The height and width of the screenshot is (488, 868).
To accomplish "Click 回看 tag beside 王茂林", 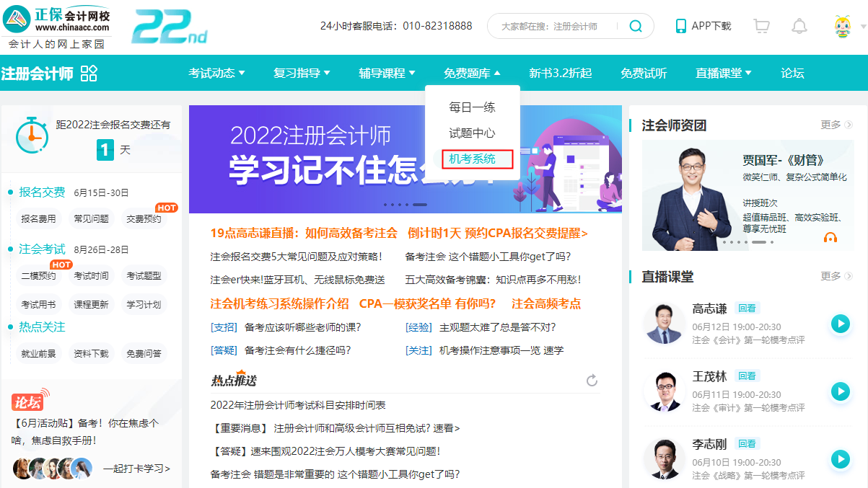I will (747, 376).
